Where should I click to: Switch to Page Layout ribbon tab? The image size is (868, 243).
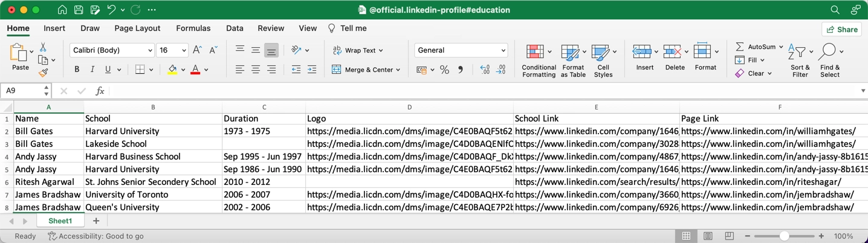(137, 28)
